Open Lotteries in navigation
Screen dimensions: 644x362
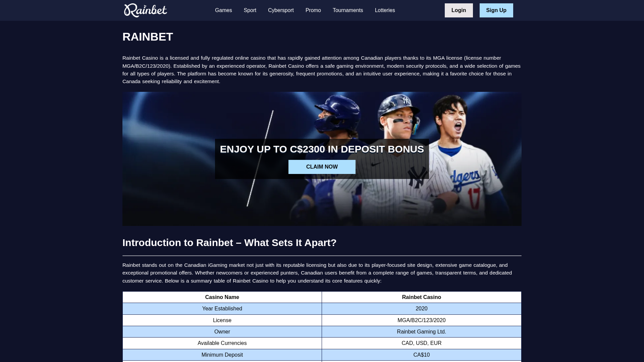[x=385, y=10]
